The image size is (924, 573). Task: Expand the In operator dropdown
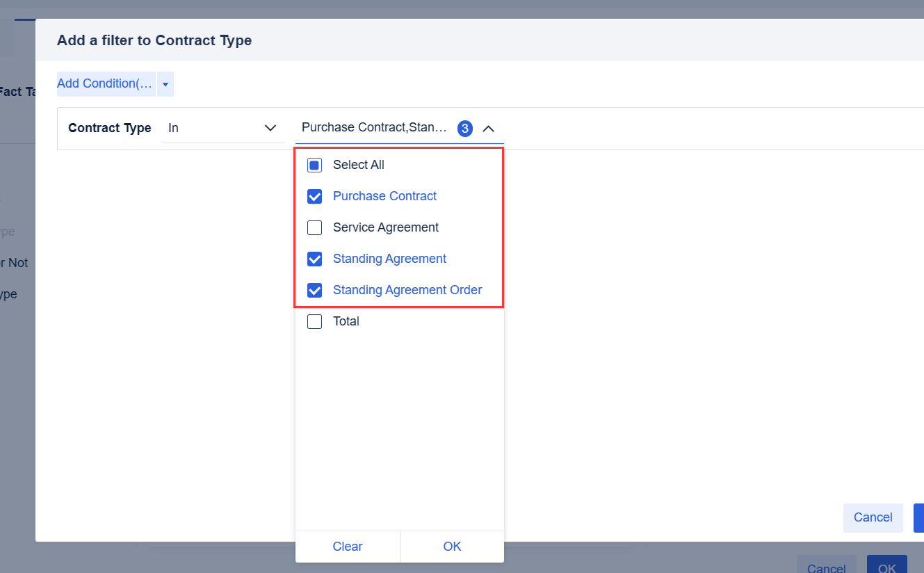click(270, 129)
